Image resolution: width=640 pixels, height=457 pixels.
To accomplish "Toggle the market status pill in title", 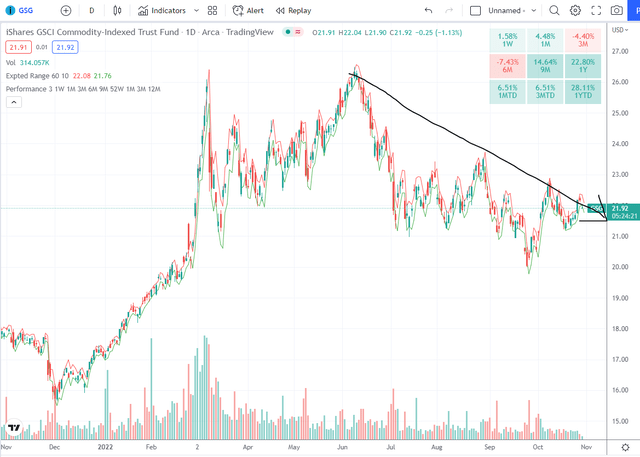I will tap(293, 32).
